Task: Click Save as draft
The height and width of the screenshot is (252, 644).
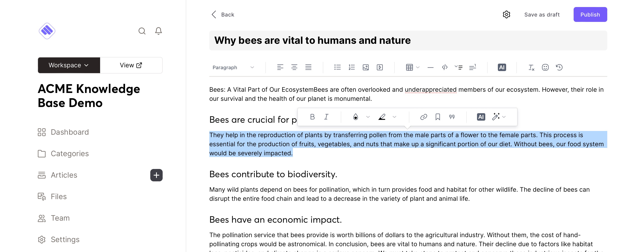Action: click(x=542, y=14)
